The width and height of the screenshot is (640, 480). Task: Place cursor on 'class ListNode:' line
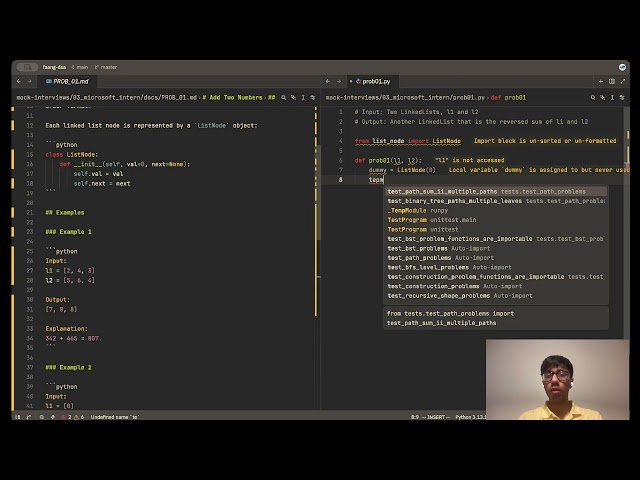[x=72, y=155]
